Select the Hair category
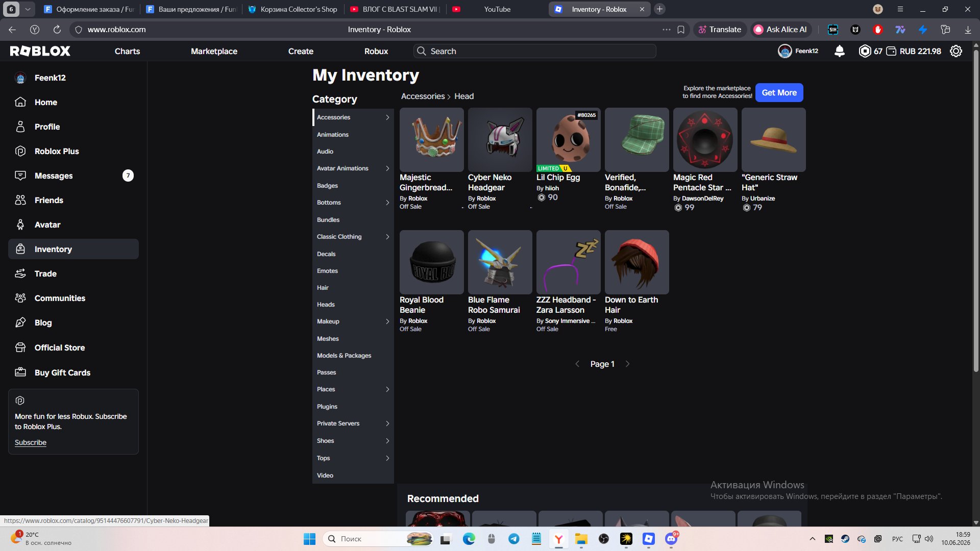 click(353, 288)
